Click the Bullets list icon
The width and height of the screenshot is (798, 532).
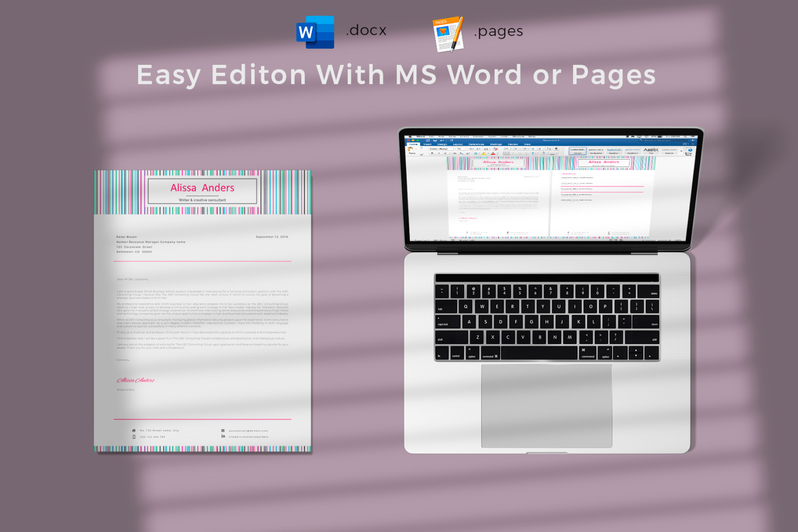[506, 149]
